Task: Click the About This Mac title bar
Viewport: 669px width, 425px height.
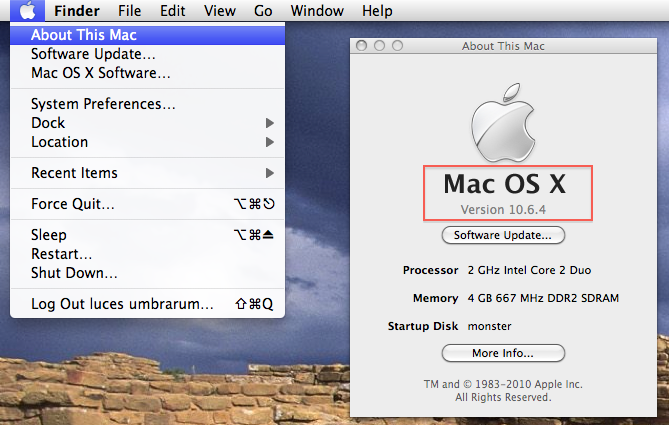Action: (x=503, y=46)
